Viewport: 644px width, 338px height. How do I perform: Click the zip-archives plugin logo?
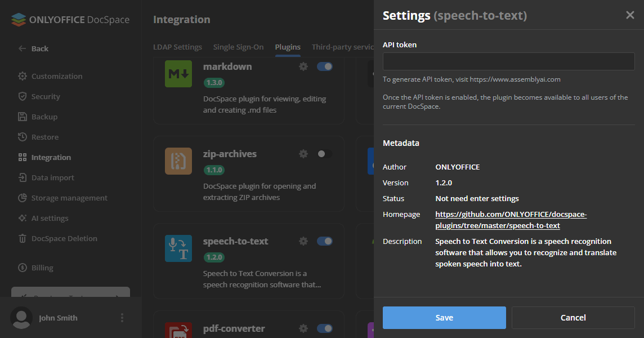[178, 161]
